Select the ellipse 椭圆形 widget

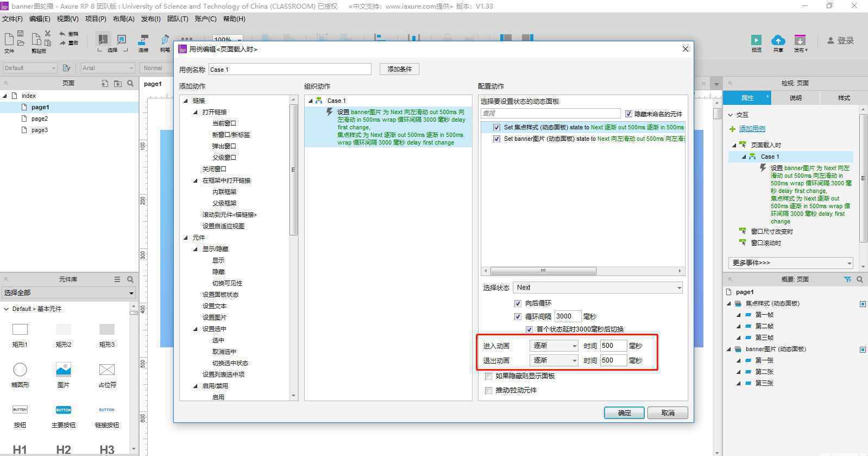point(20,370)
